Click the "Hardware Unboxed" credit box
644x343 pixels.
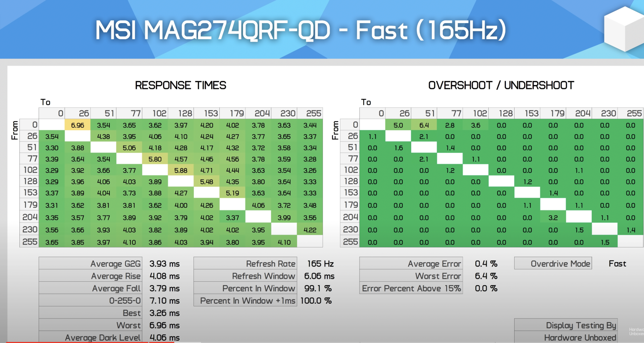point(566,337)
